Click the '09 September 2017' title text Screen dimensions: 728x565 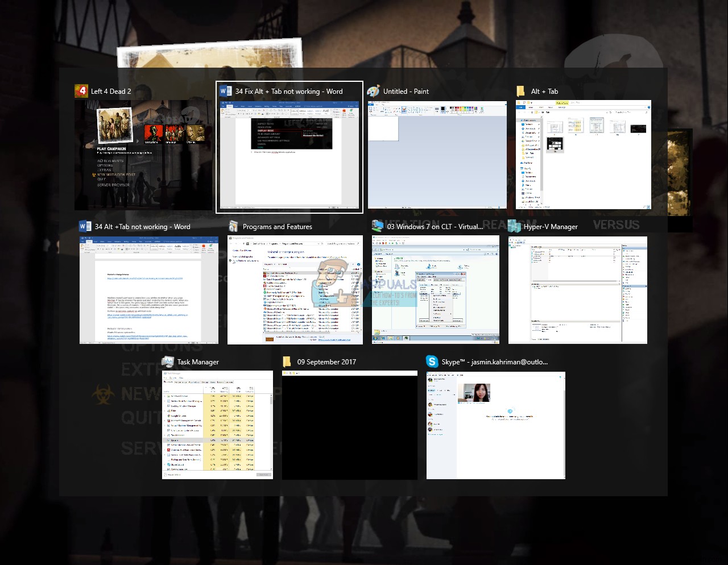[326, 362]
